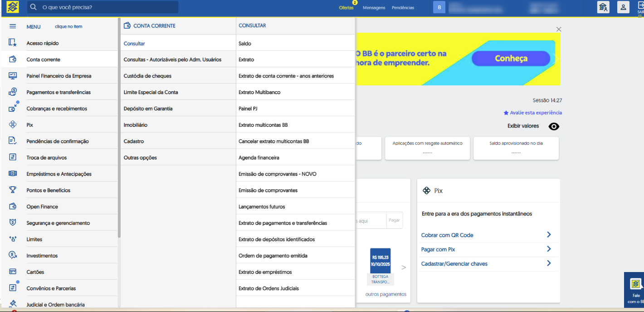Expand Cadastrar/Gerenciar chaves arrow
This screenshot has width=644, height=312.
[549, 263]
